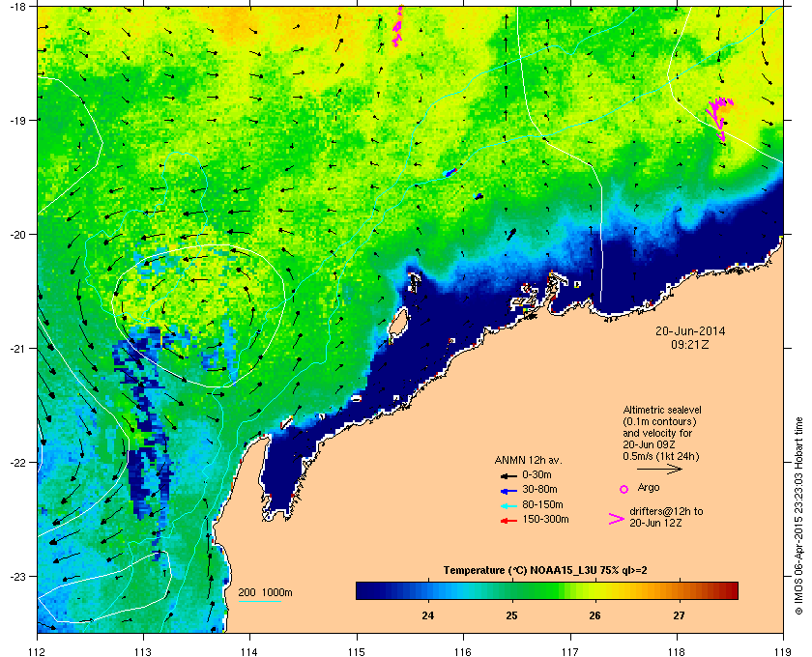Click the time label 09:21Z
This screenshot has width=812, height=657.
click(690, 344)
